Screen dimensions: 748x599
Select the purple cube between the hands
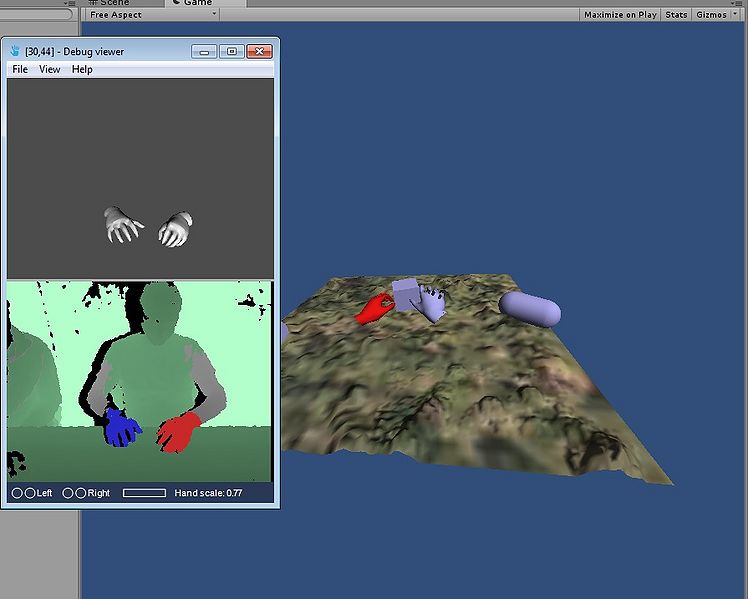[406, 294]
